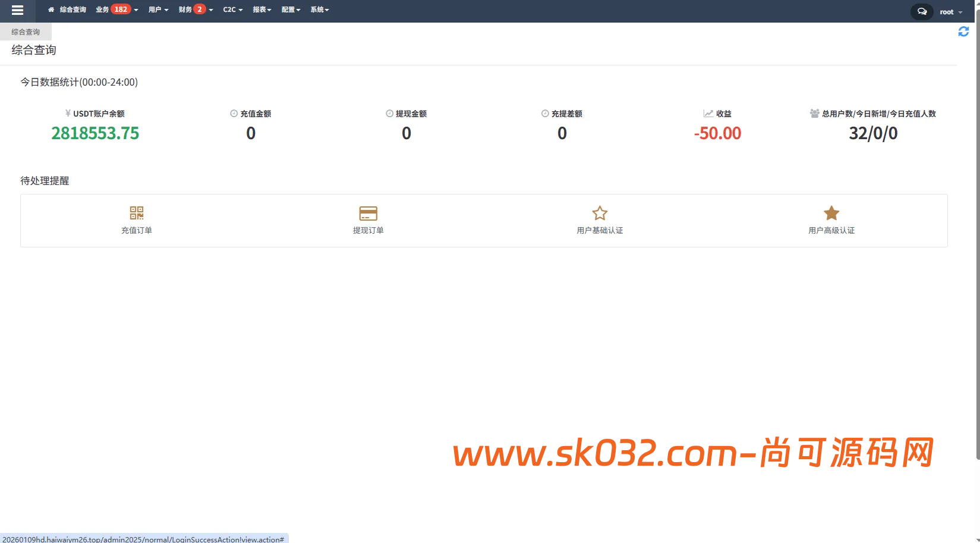Click the red -50.00 收益 value

pos(717,133)
